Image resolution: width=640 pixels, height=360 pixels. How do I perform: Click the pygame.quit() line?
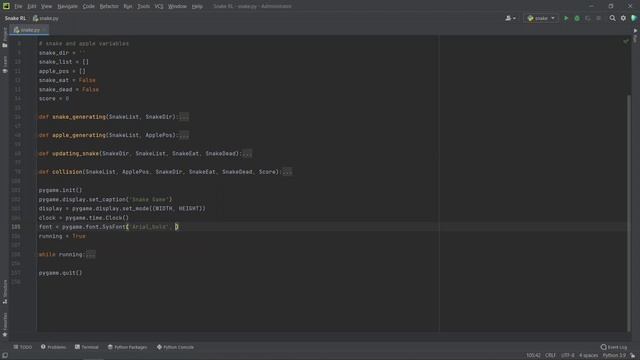click(x=60, y=273)
